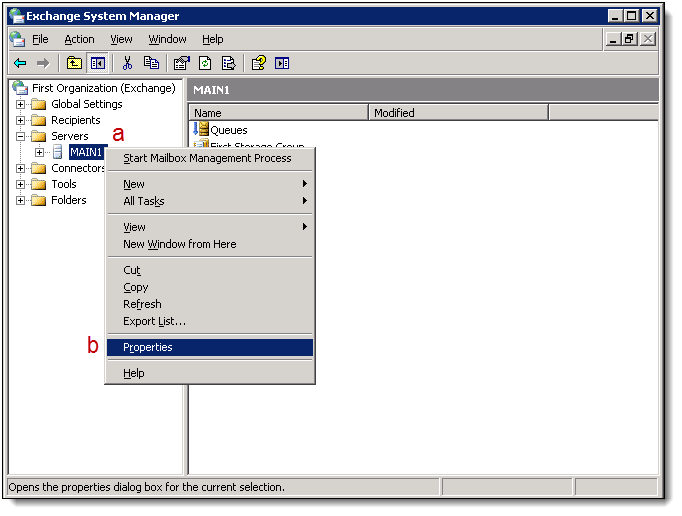Select Copy in the context menu
Viewport: 682px width, 516px height.
pos(210,287)
